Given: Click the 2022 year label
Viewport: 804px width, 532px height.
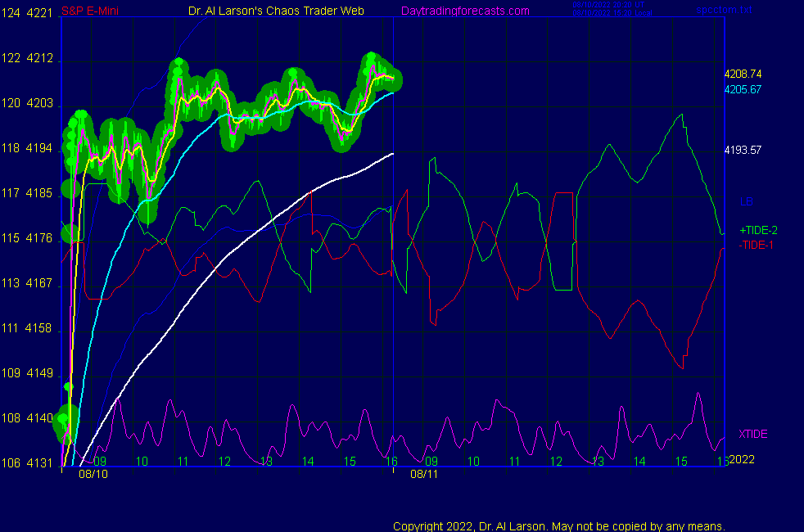Looking at the screenshot, I should pos(741,459).
